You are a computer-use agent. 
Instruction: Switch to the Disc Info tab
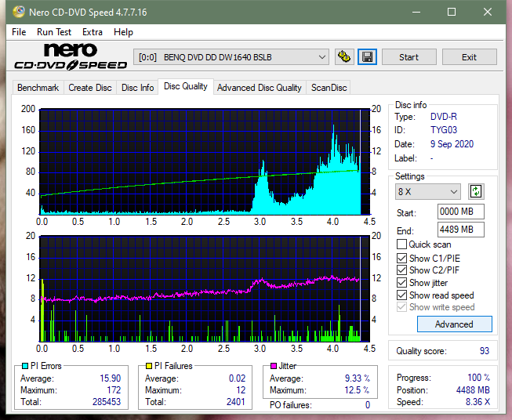tap(137, 88)
